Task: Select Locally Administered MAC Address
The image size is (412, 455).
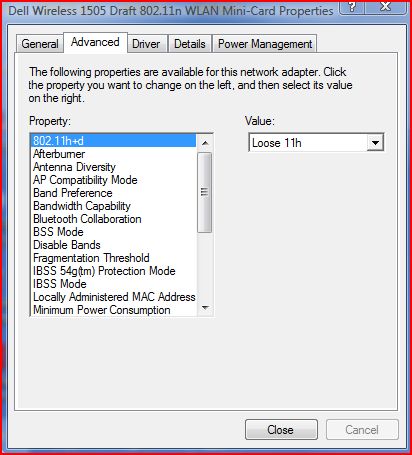Action: (113, 297)
